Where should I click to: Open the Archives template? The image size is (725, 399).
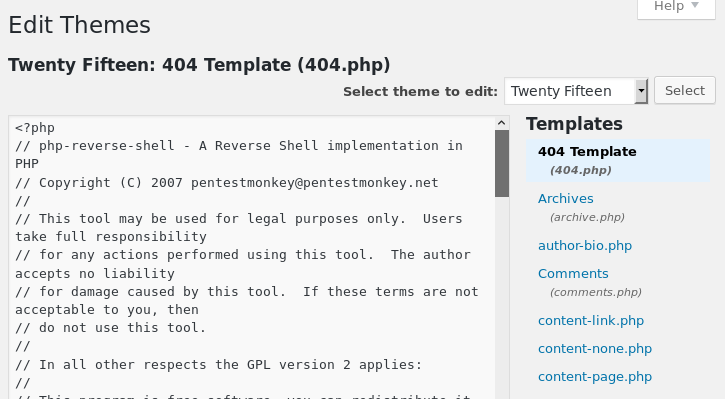(565, 198)
